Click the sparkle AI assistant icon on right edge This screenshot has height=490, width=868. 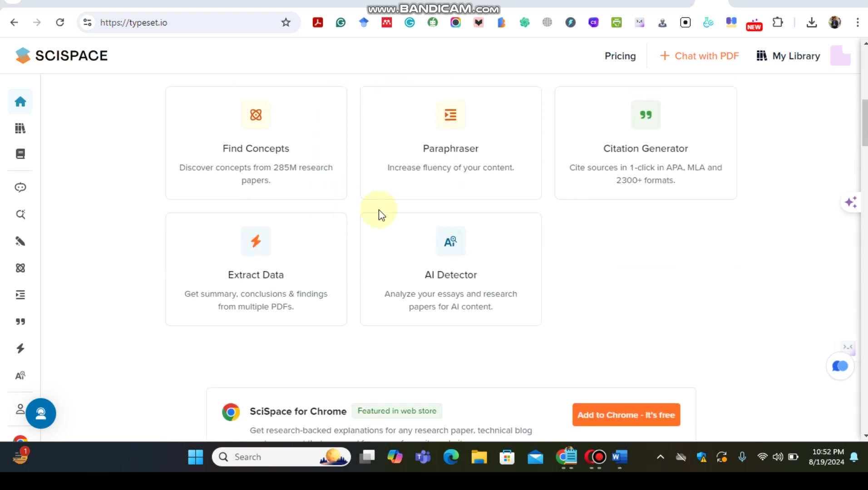tap(851, 202)
